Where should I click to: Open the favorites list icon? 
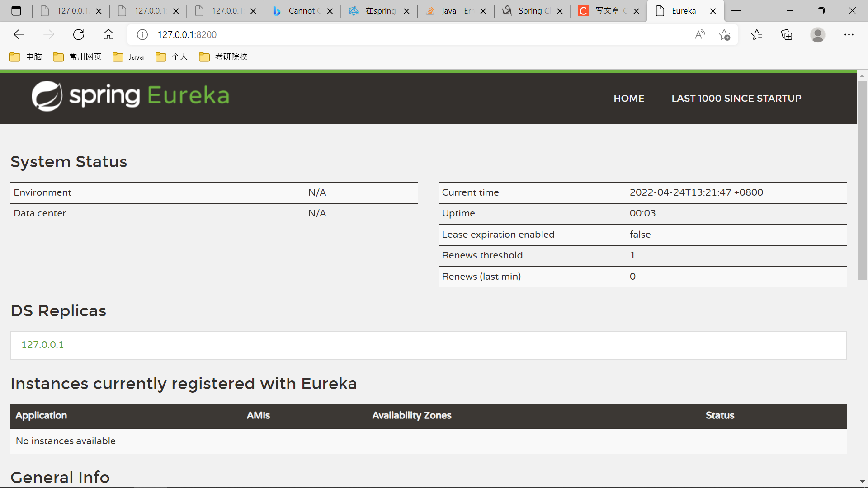click(756, 35)
